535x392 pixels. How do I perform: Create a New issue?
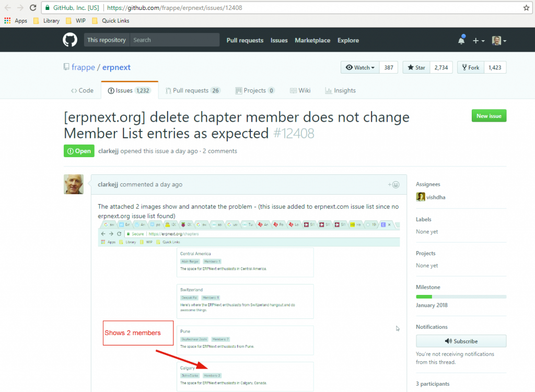pos(489,115)
